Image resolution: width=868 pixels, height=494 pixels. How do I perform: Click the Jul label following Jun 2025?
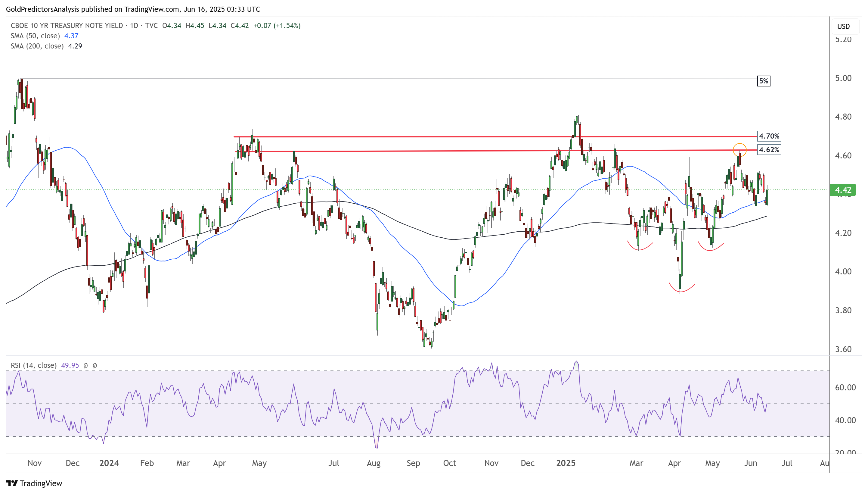pos(787,463)
